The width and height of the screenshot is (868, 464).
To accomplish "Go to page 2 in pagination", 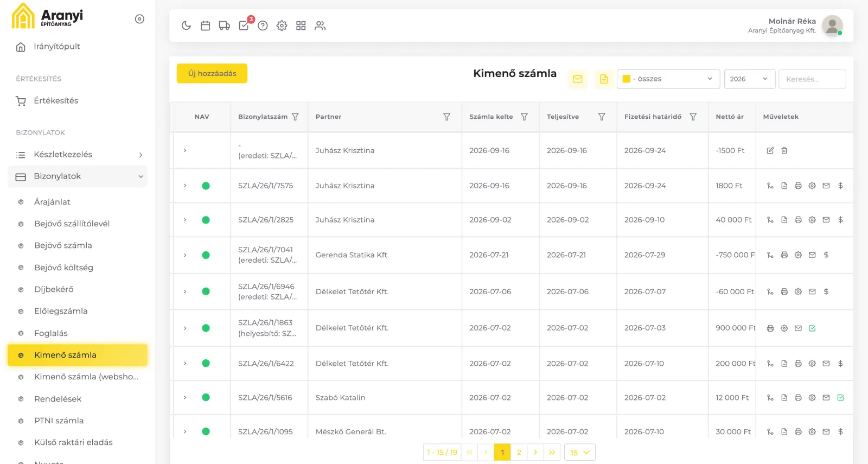I will [519, 452].
